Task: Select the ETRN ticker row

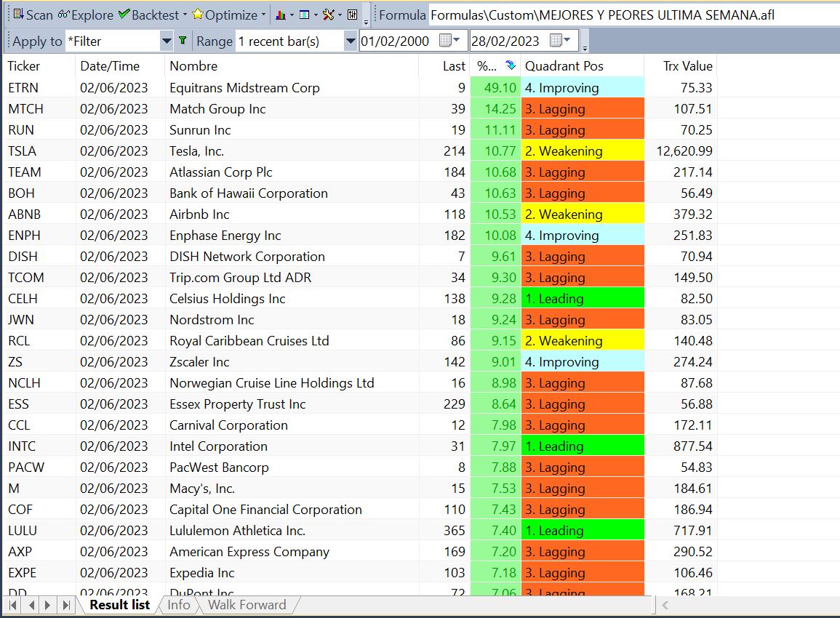Action: 360,87
